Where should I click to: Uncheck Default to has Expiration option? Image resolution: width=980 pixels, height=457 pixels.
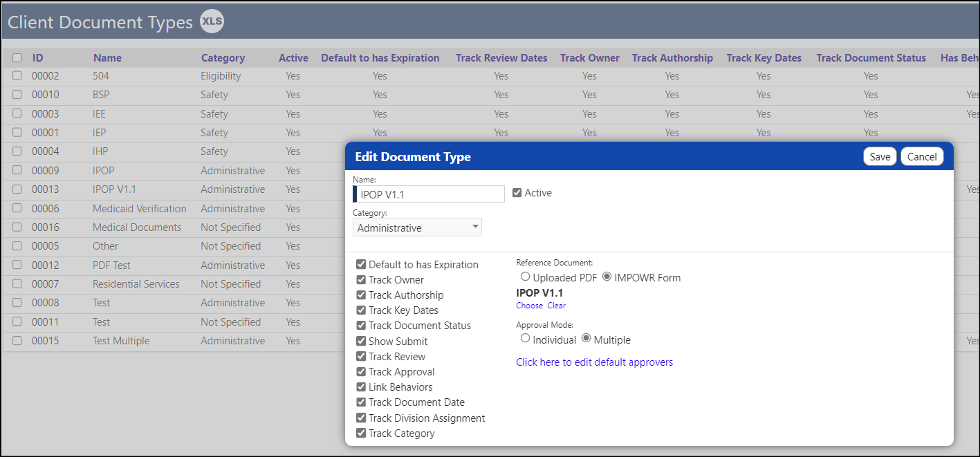tap(361, 264)
